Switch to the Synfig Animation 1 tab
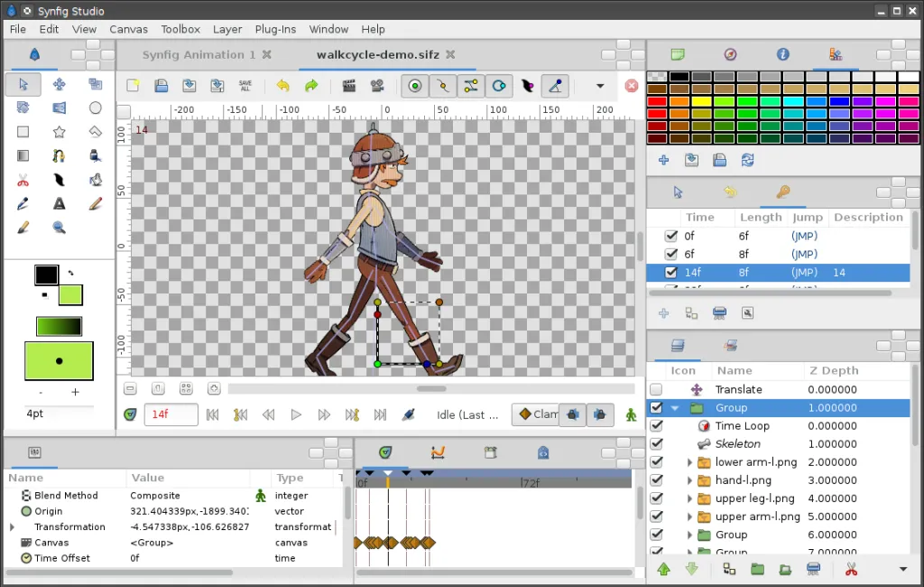 pyautogui.click(x=200, y=54)
